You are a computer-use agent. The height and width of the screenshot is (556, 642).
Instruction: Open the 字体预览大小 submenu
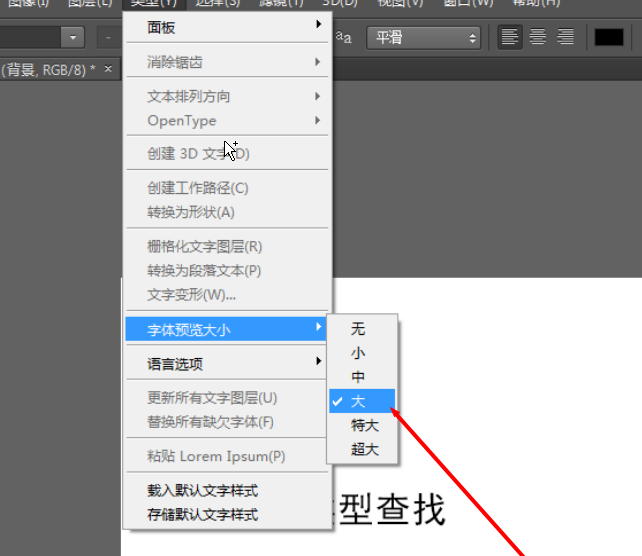pyautogui.click(x=226, y=329)
